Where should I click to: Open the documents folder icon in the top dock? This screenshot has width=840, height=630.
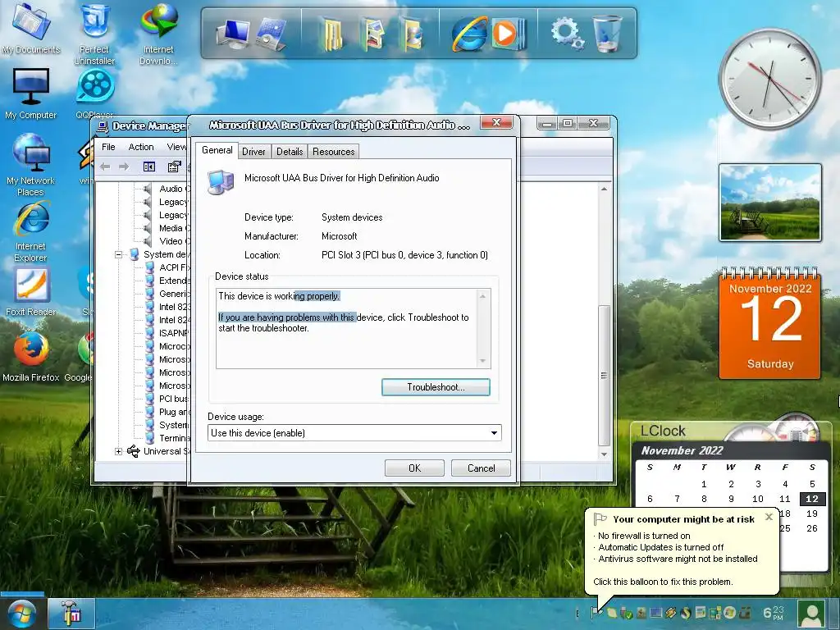coord(331,34)
